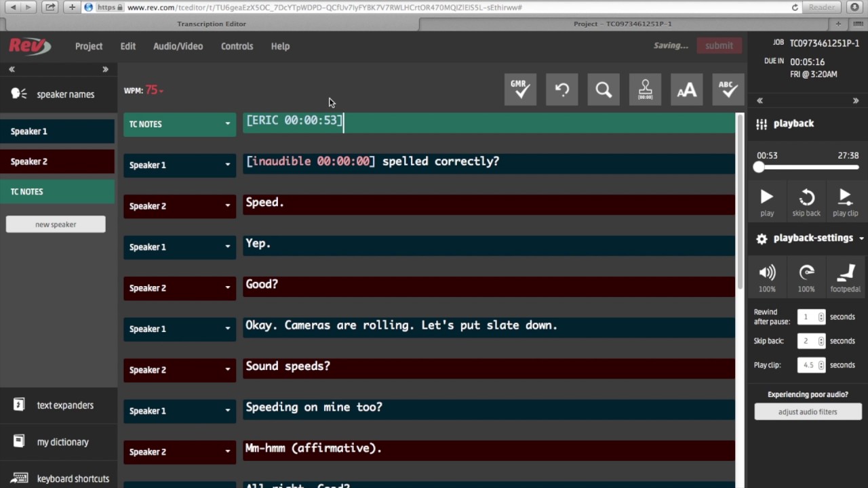Open the magnifying glass search tool
The width and height of the screenshot is (868, 488).
604,89
